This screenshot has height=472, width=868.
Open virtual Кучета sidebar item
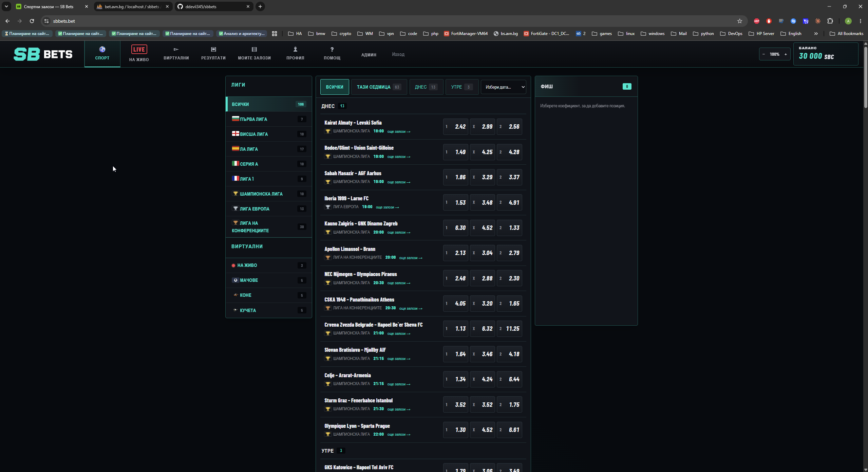[268, 310]
